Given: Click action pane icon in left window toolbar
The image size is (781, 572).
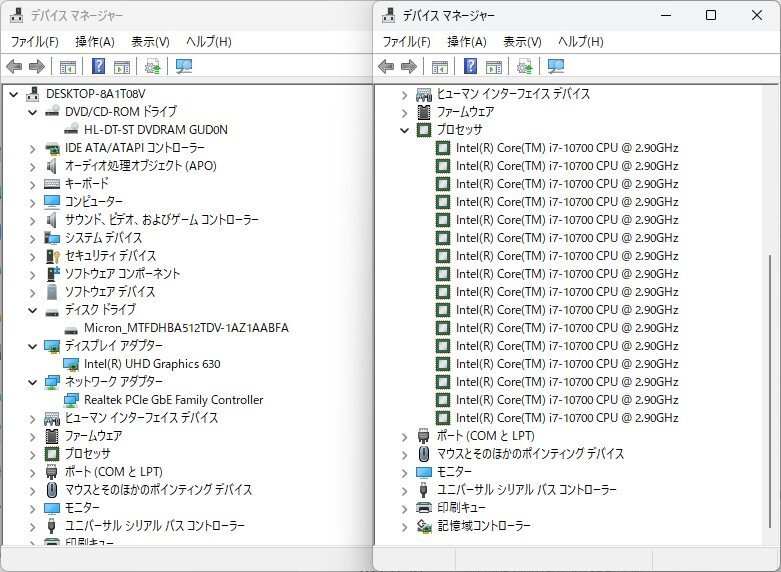Looking at the screenshot, I should point(122,66).
